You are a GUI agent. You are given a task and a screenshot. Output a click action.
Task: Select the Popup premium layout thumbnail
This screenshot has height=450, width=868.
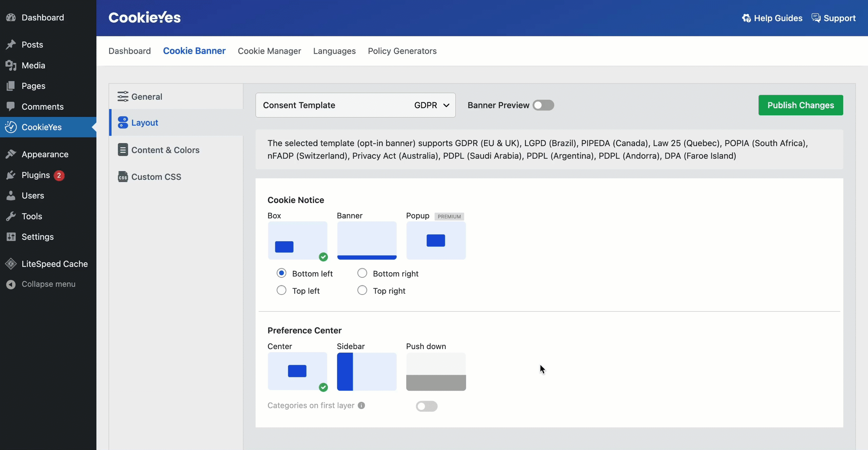coord(436,240)
